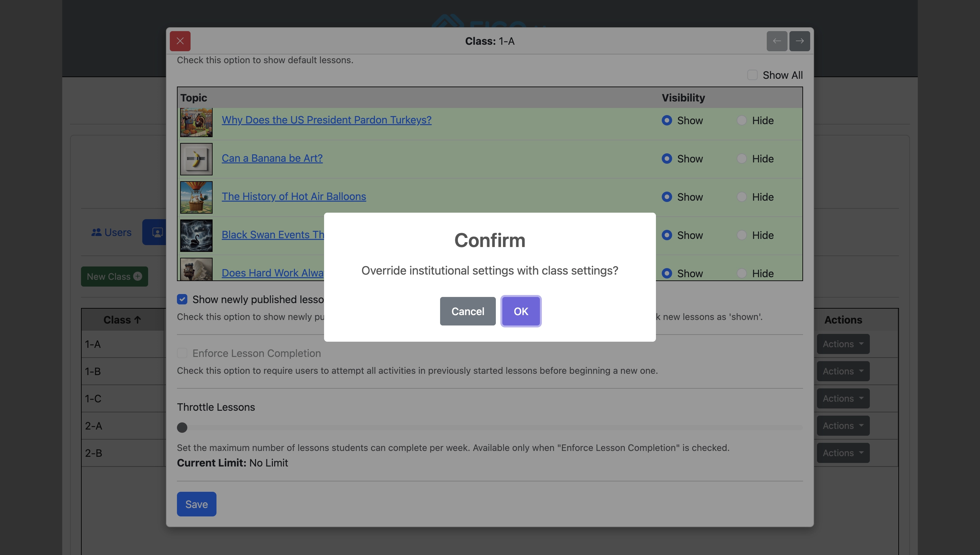Open The History of Hot Air Balloons
Viewport: 980px width, 555px height.
(294, 196)
